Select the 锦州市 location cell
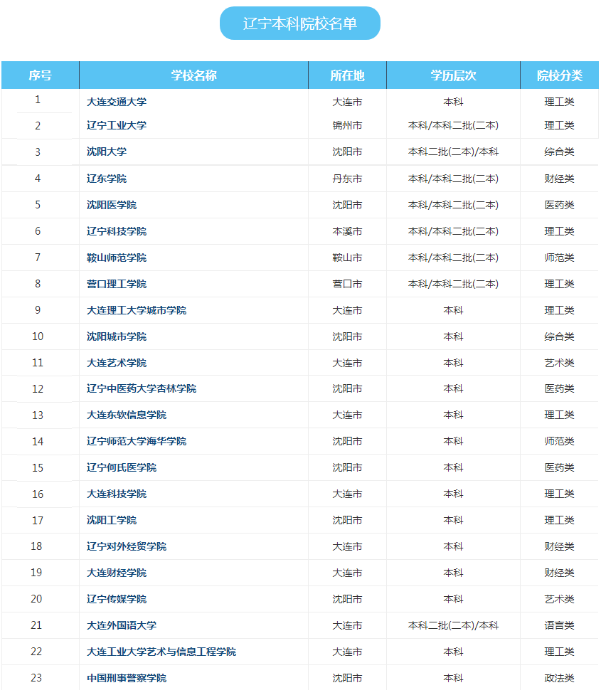This screenshot has width=601, height=700. coord(347,125)
